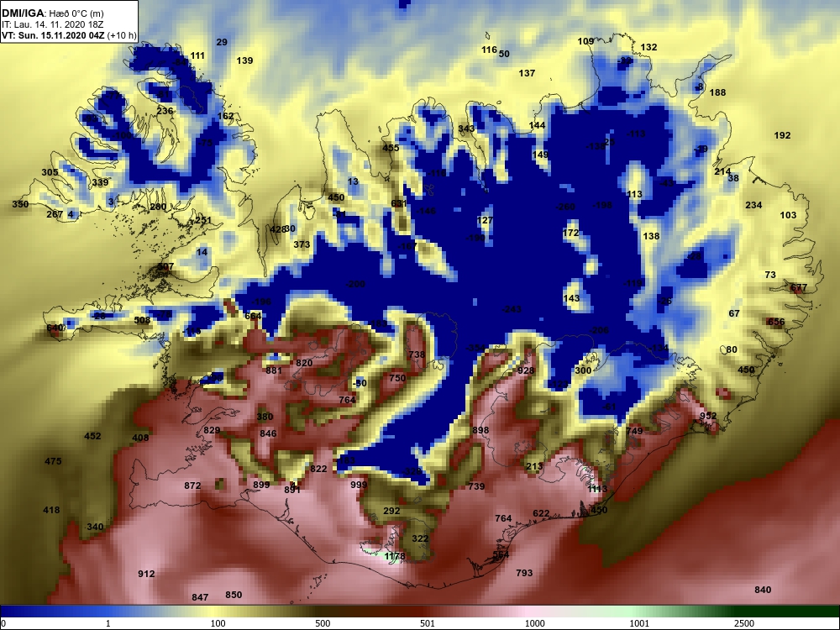Click the map value '829'

point(213,430)
